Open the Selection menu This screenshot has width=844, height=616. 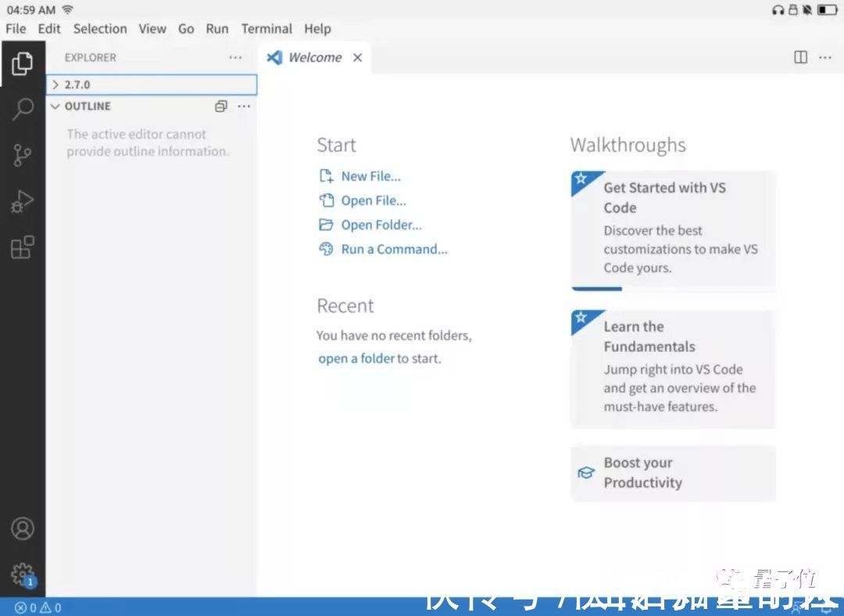click(x=100, y=29)
